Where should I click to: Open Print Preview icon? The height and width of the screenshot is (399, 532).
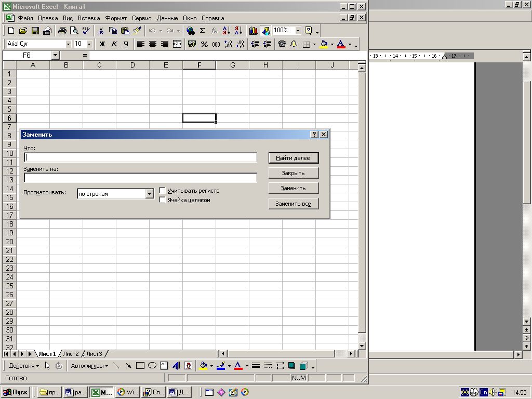click(x=74, y=31)
